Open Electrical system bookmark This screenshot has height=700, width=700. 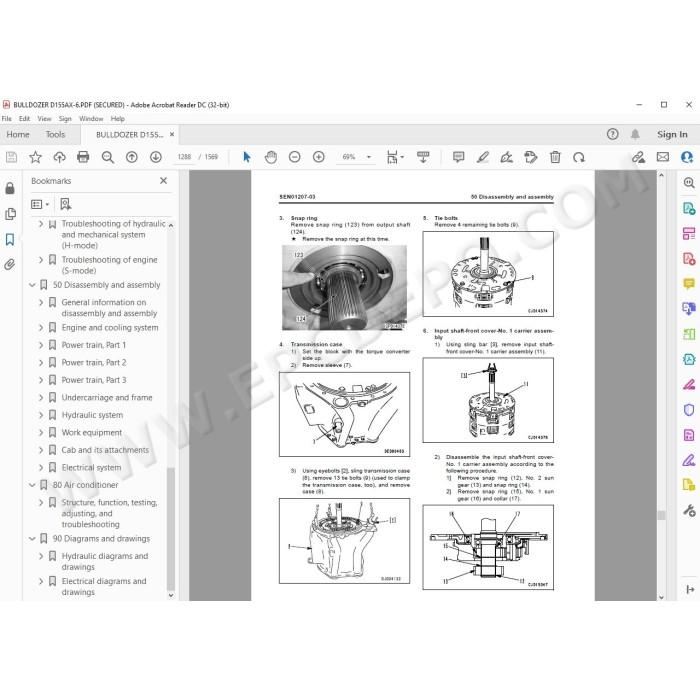[x=91, y=467]
